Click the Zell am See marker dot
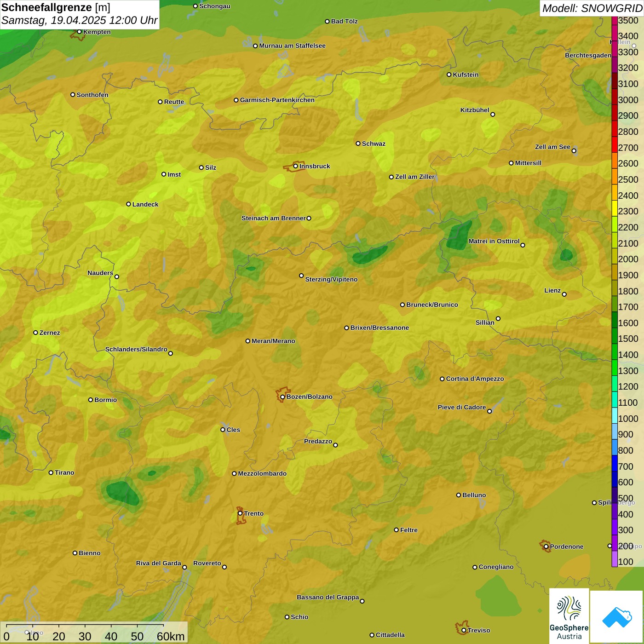This screenshot has width=644, height=644. pyautogui.click(x=574, y=151)
